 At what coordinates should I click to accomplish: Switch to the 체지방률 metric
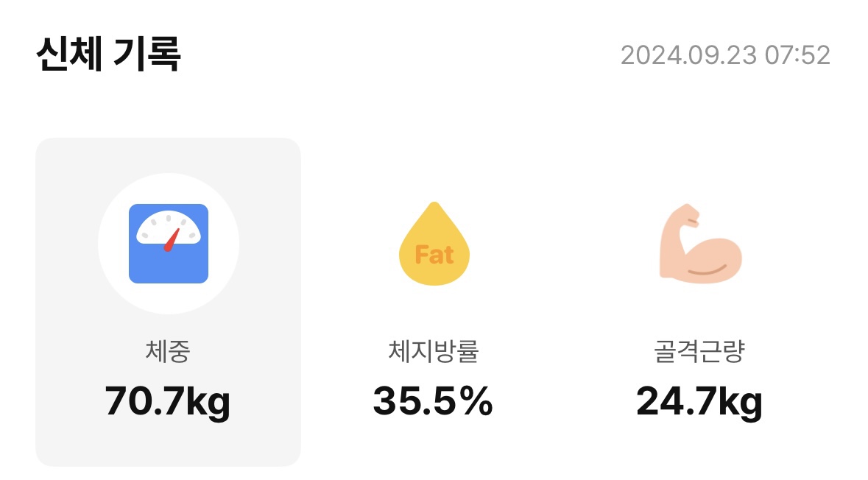pyautogui.click(x=434, y=351)
